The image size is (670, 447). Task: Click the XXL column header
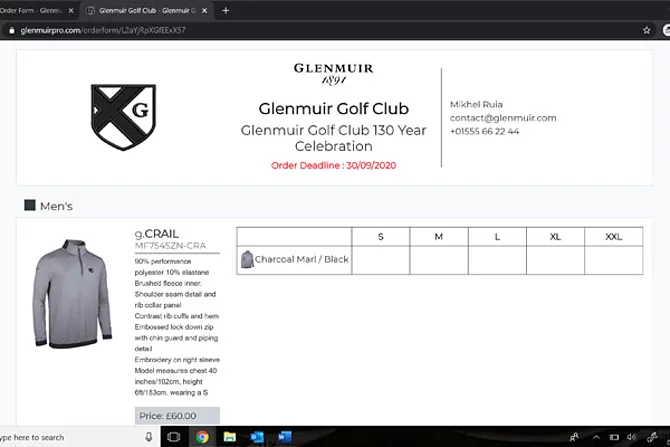pos(614,237)
